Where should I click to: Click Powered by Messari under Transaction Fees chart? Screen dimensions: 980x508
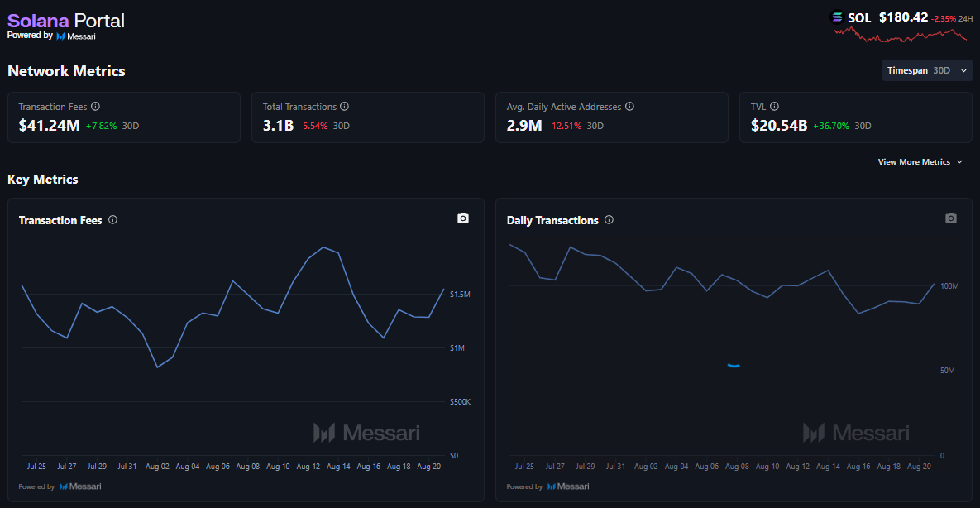(x=60, y=486)
